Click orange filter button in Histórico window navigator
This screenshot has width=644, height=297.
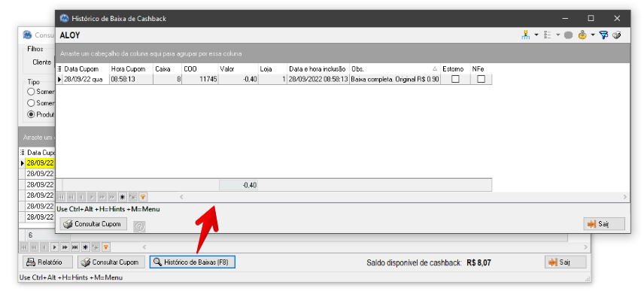[142, 197]
